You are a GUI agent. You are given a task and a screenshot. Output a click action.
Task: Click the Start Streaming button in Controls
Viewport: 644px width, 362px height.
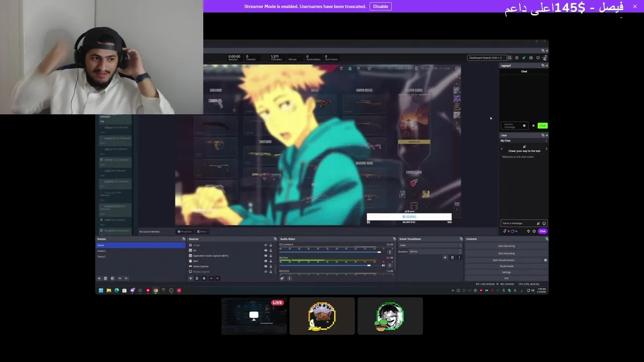click(506, 246)
